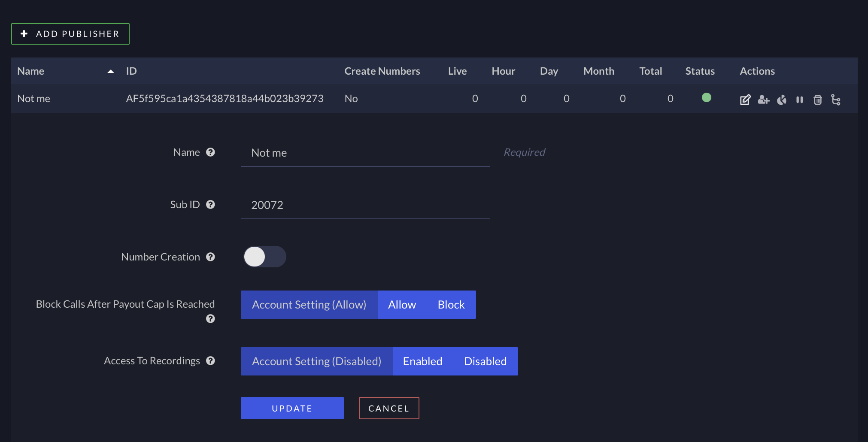Click the Month column header

599,71
